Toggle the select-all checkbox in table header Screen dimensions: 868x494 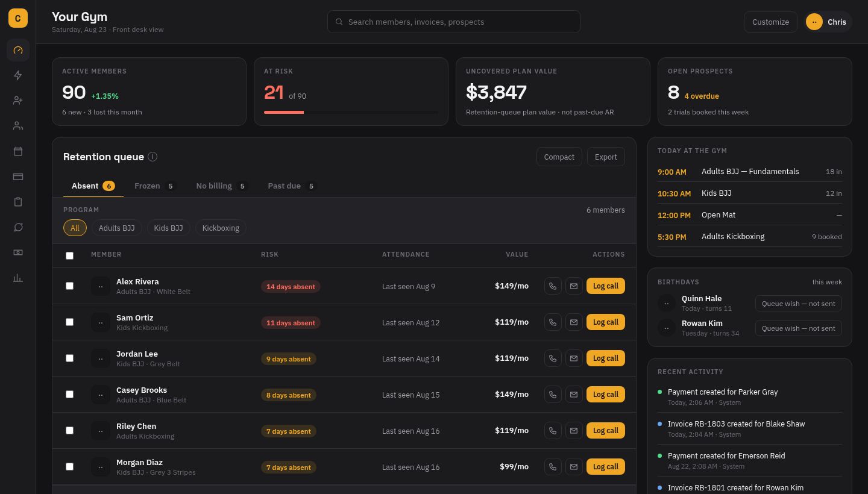[x=69, y=255]
